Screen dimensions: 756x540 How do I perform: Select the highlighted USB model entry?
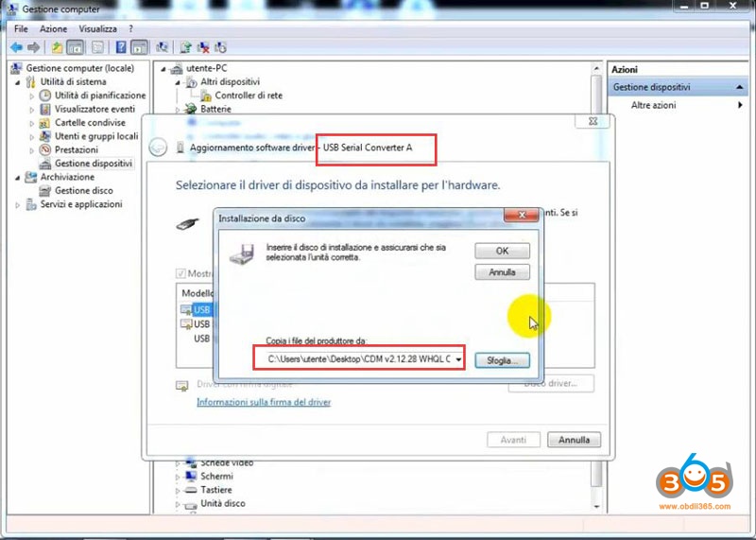click(x=201, y=309)
